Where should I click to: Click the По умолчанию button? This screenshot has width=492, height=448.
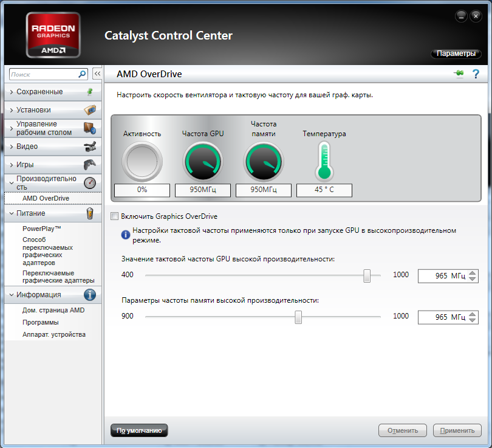tap(139, 430)
